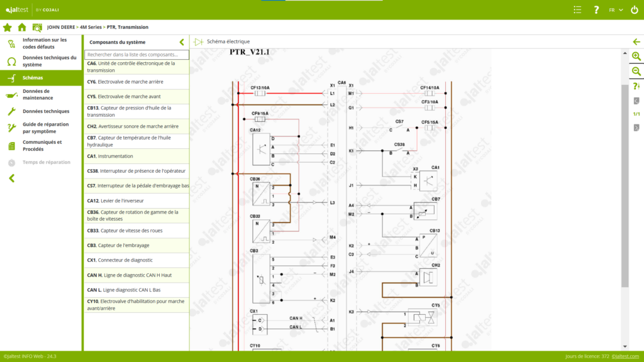Viewport: 644px width, 362px height.
Task: Click the green back arrow at top right
Action: coord(636,42)
